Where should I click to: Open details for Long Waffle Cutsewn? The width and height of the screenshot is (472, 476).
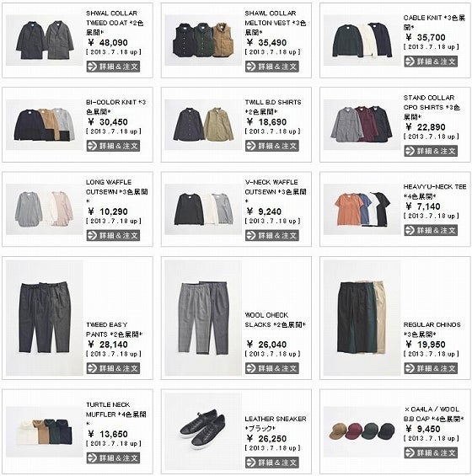point(113,235)
